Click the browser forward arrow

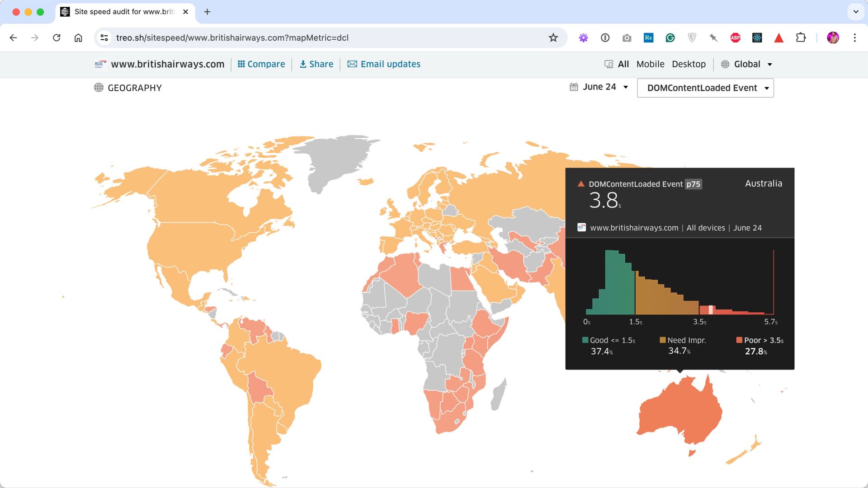pyautogui.click(x=35, y=38)
